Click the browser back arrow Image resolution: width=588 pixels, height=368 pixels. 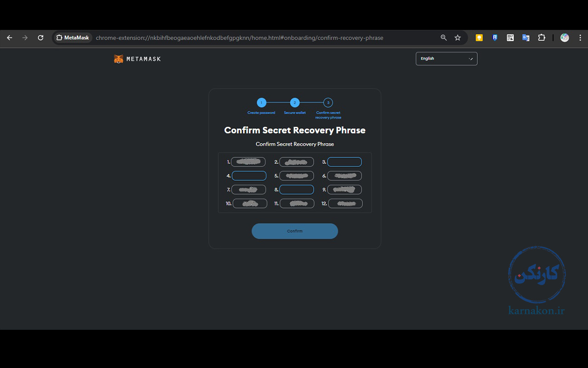coord(10,38)
